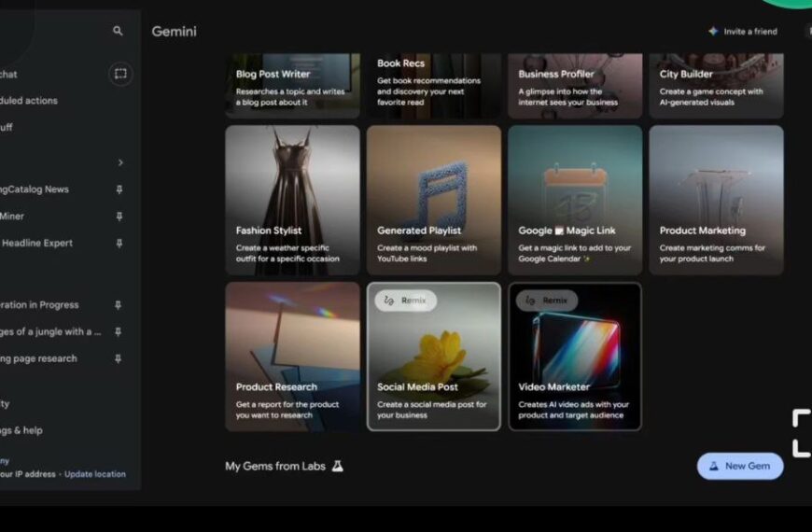812x532 pixels.
Task: Open the Catalog News gem in the sidebar
Action: tap(35, 189)
